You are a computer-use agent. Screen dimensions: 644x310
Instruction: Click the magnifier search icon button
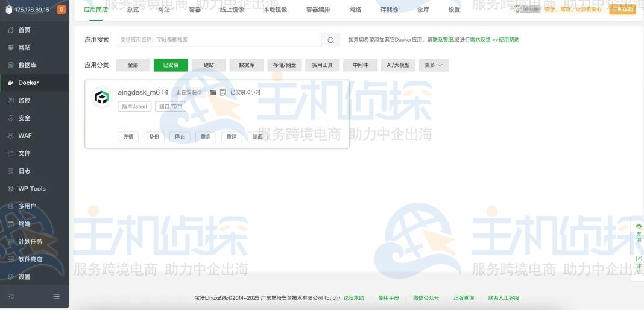[x=330, y=40]
